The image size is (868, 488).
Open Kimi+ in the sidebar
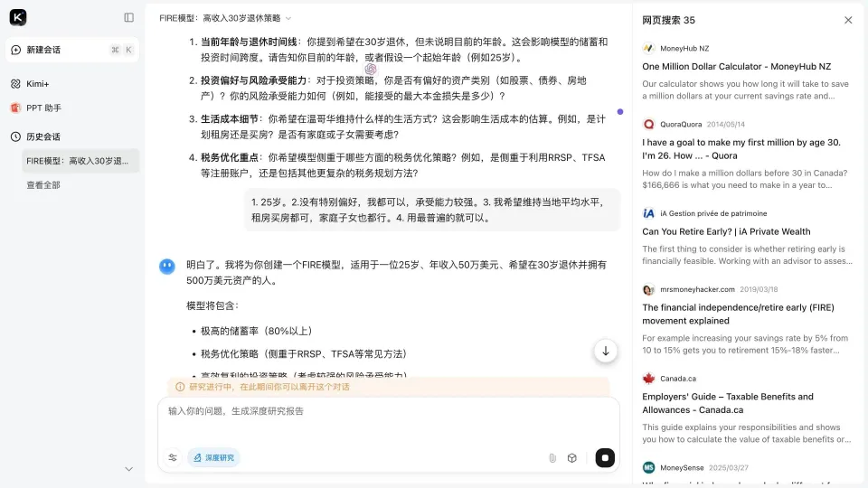pyautogui.click(x=37, y=84)
